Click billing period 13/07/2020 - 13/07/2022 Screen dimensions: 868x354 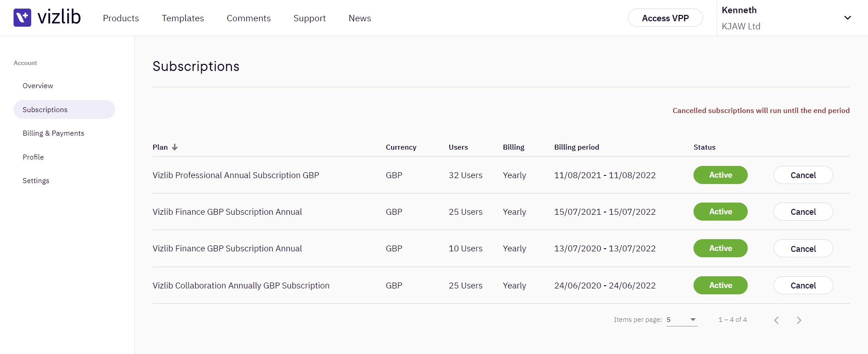(605, 249)
